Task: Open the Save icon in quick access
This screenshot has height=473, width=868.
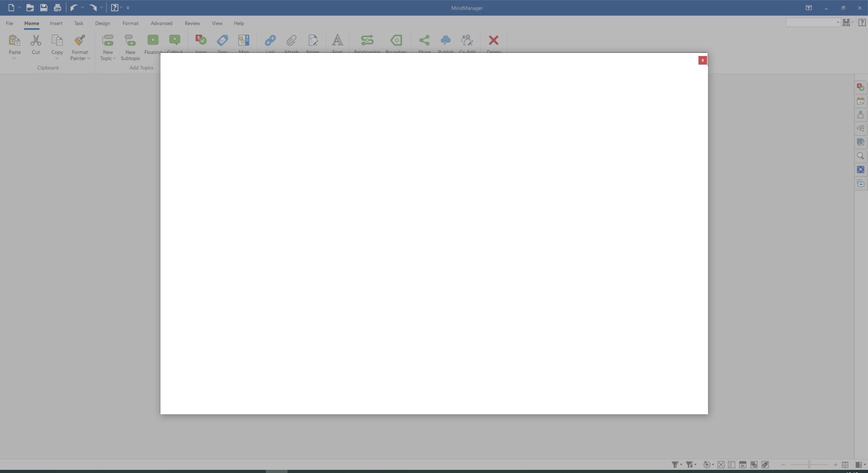Action: click(x=43, y=8)
